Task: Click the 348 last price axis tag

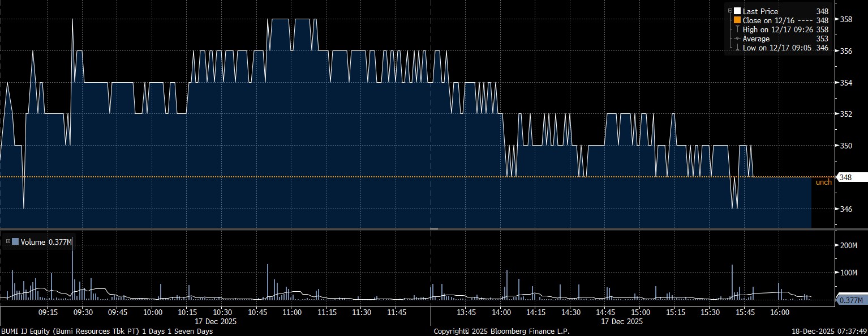Action: coord(852,177)
